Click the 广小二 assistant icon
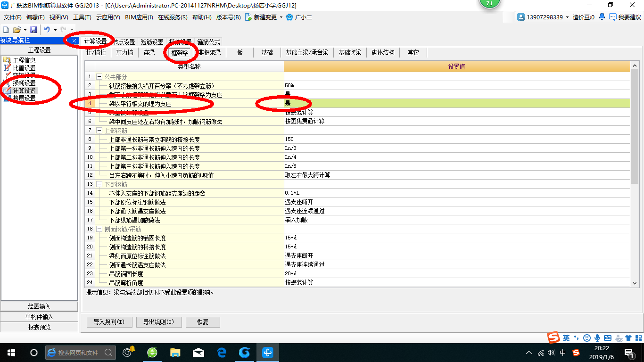This screenshot has width=644, height=362. point(289,17)
